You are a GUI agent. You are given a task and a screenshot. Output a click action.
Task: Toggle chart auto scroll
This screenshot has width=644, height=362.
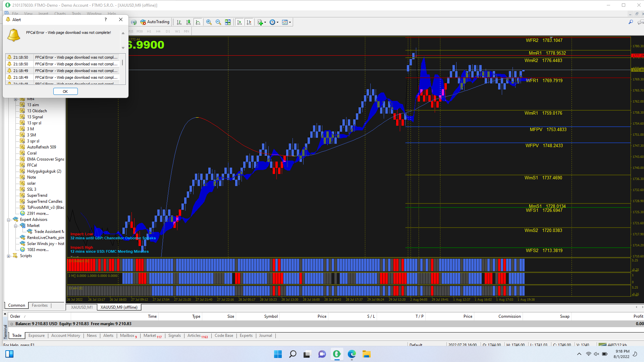239,22
